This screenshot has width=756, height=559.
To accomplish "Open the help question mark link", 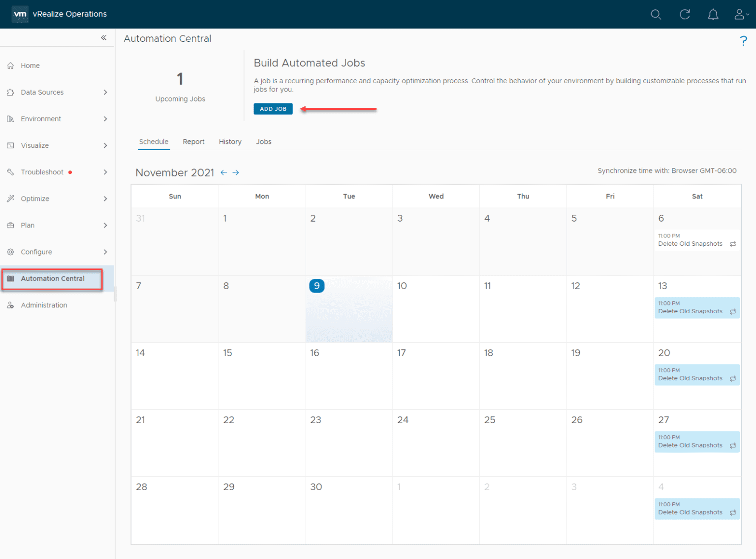I will 743,41.
